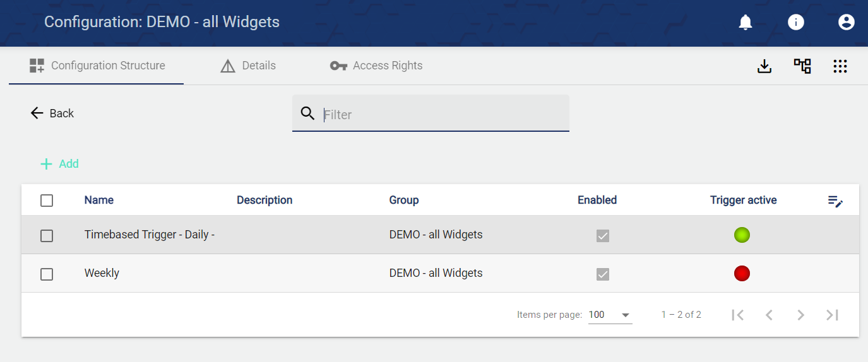Select the Timebased Trigger - Daily row checkbox
Screen dimensions: 868x362
pyautogui.click(x=47, y=236)
